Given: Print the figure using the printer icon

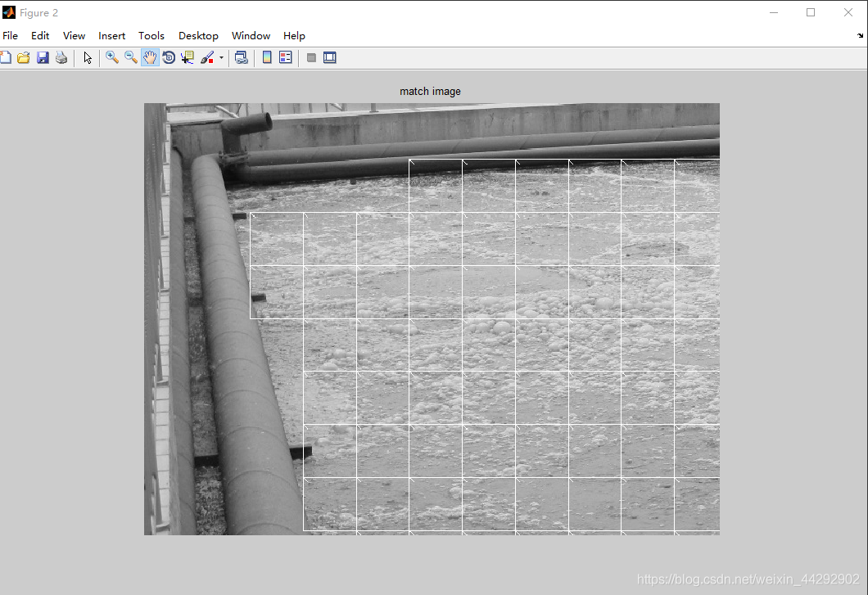Looking at the screenshot, I should [61, 57].
